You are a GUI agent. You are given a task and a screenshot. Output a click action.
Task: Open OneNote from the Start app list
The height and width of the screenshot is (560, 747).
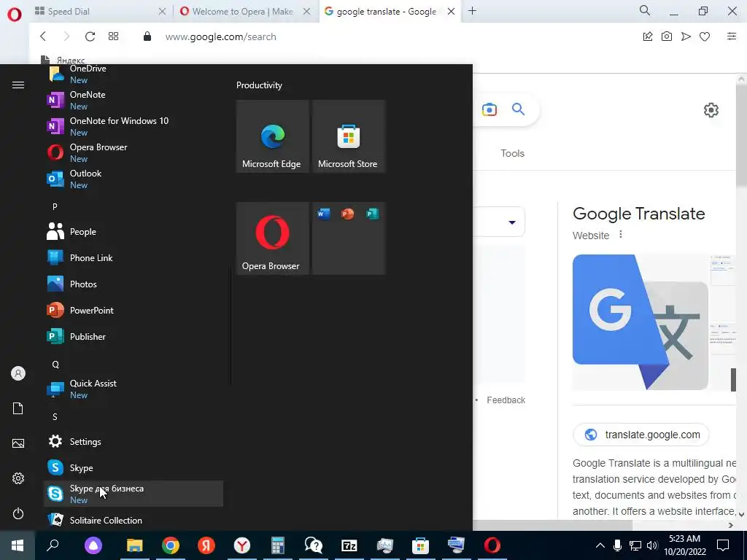coord(133,100)
